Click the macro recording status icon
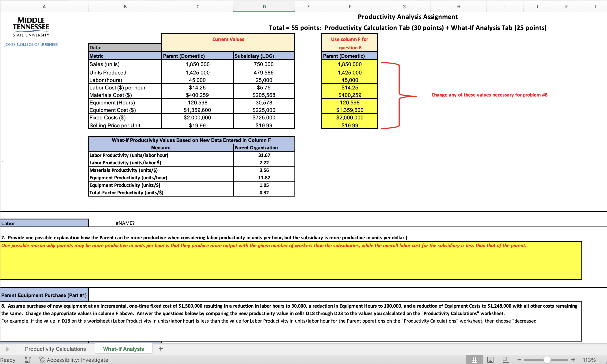The height and width of the screenshot is (364, 607). click(28, 360)
